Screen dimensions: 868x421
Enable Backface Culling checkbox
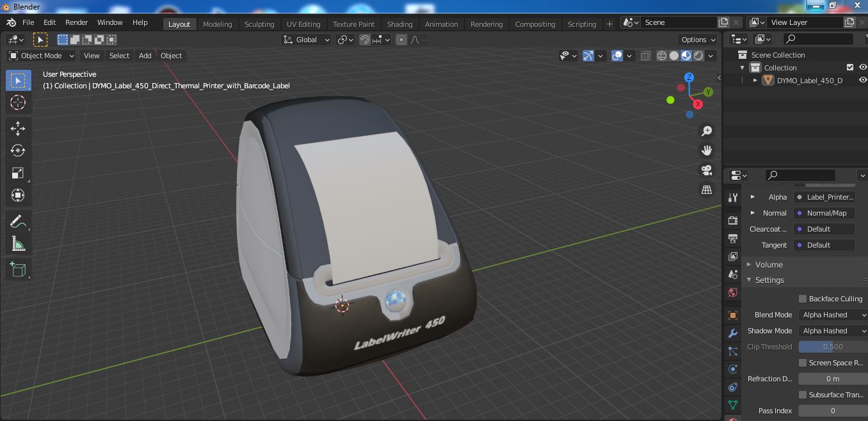click(803, 299)
